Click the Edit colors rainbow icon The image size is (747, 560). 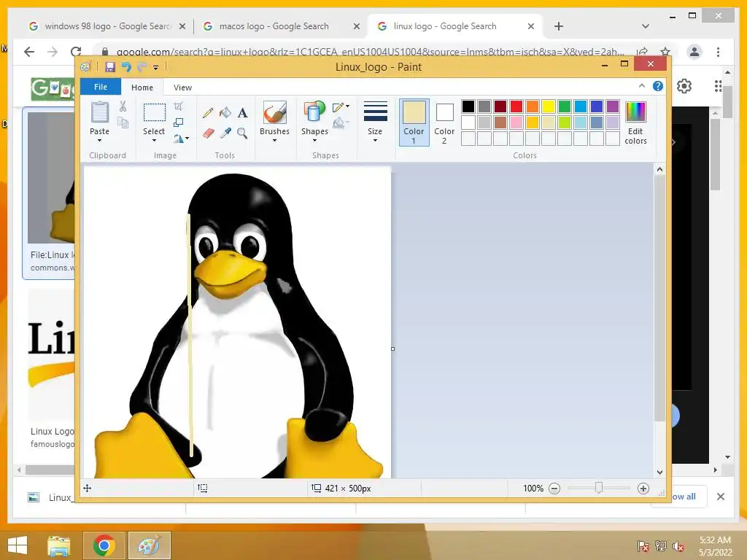[x=635, y=112]
